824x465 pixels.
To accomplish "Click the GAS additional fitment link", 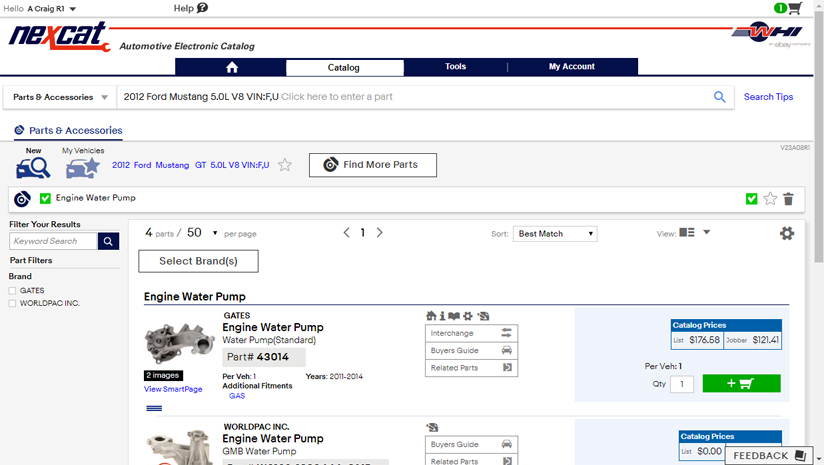I will coord(237,396).
